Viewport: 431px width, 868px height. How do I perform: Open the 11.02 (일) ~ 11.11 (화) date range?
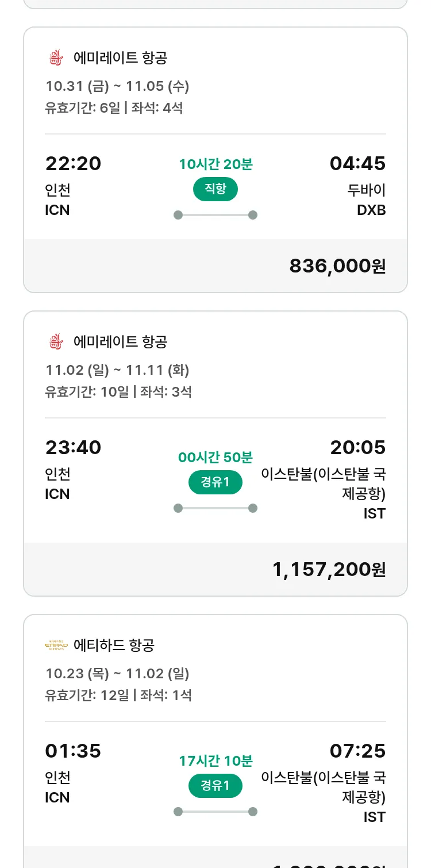(x=117, y=370)
